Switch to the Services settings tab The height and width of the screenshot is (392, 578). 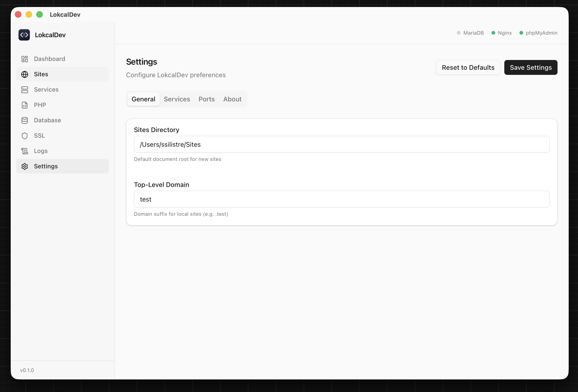177,99
